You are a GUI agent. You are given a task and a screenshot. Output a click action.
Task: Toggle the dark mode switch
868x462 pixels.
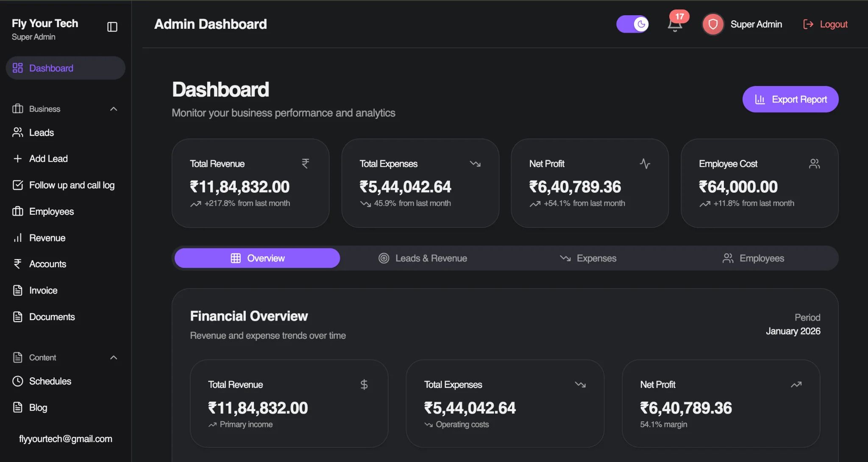(632, 24)
